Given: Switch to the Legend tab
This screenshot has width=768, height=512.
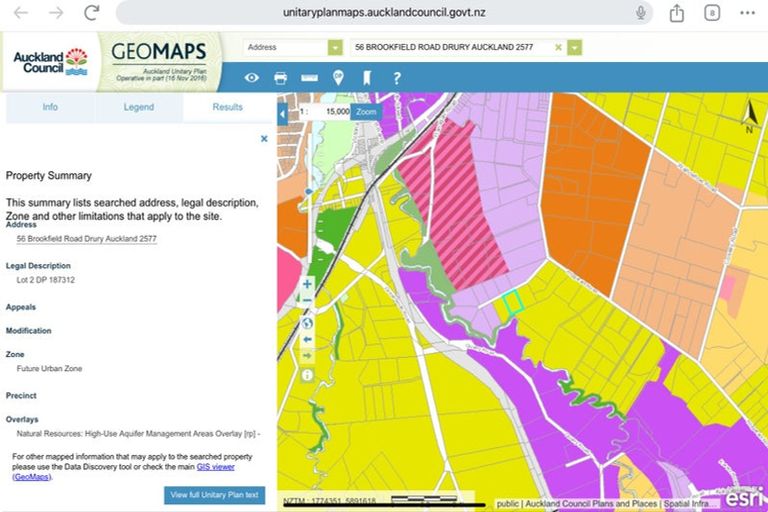Looking at the screenshot, I should [x=138, y=107].
